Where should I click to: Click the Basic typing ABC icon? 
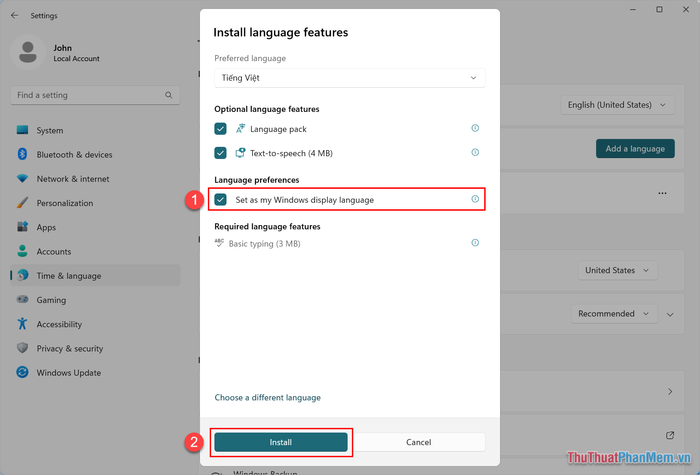tap(219, 243)
